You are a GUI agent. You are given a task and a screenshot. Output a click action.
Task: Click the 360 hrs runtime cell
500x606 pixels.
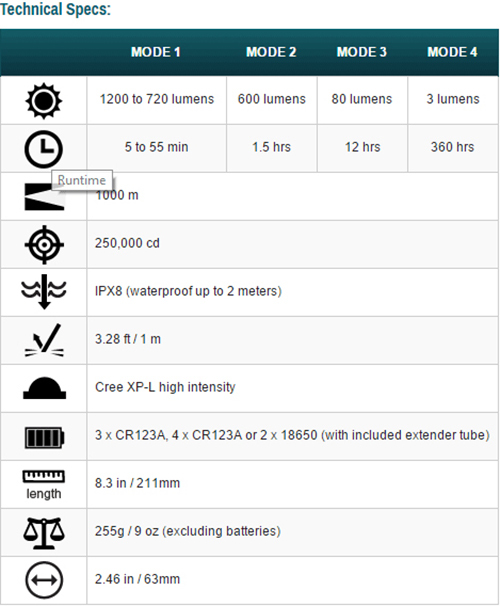(452, 148)
